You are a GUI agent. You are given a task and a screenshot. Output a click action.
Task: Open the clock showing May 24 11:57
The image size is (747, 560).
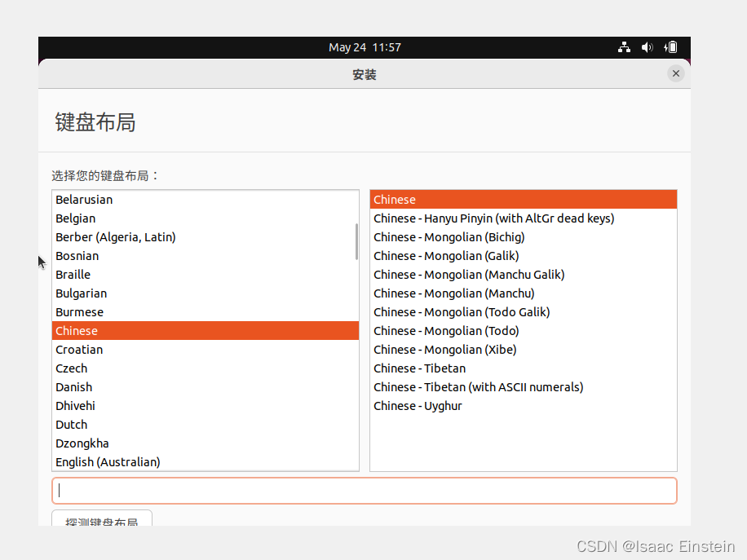[x=365, y=47]
